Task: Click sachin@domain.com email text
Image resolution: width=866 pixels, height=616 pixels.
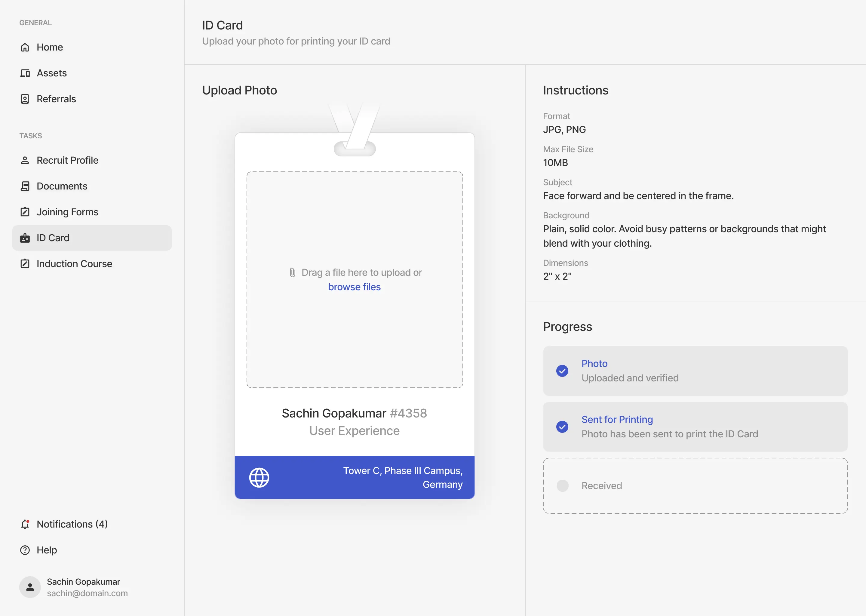Action: (x=87, y=593)
